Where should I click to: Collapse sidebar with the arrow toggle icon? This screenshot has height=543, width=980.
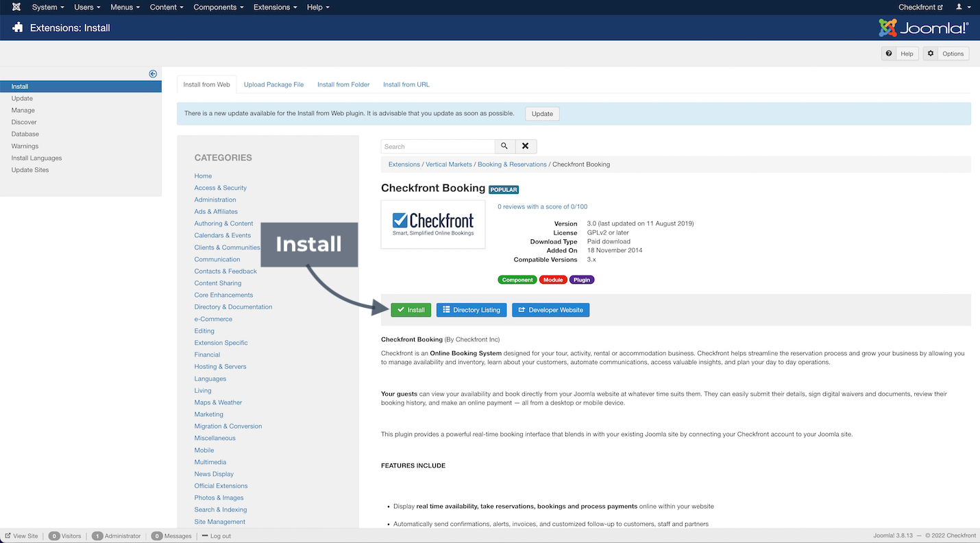tap(153, 74)
